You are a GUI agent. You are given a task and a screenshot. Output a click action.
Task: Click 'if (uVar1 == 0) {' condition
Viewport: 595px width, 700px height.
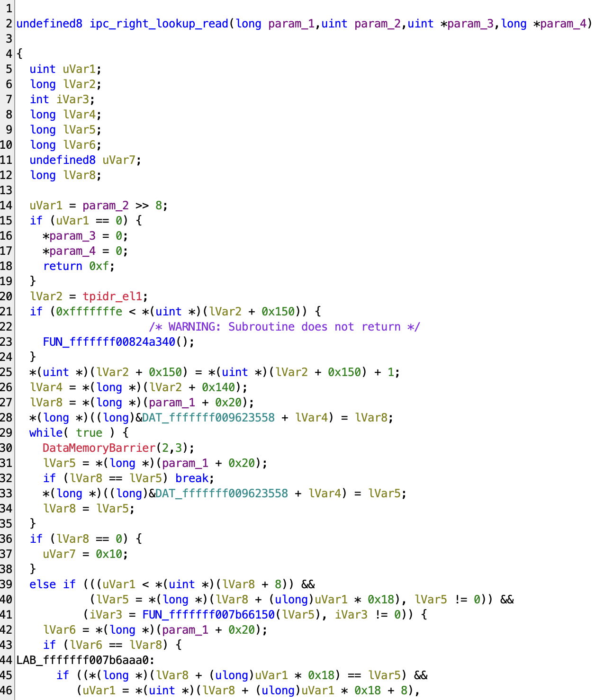click(x=85, y=221)
